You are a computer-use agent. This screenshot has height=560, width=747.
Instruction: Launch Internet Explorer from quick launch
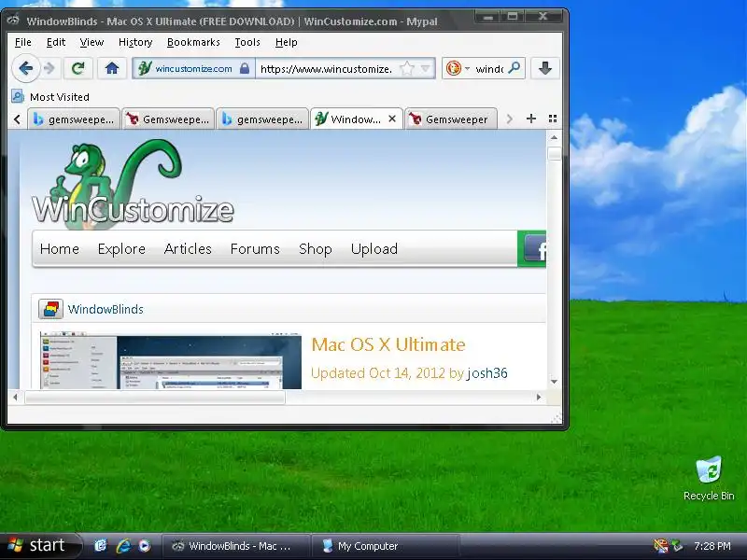point(123,546)
